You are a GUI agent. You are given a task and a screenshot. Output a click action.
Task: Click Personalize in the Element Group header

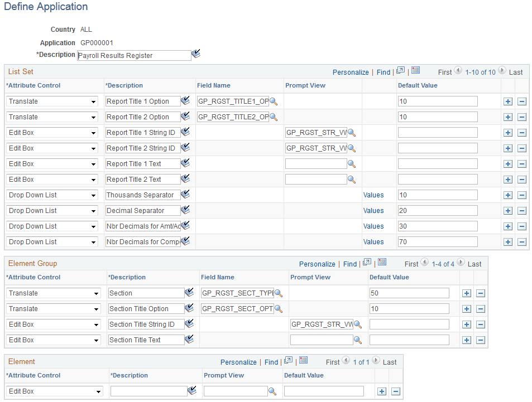(x=317, y=264)
